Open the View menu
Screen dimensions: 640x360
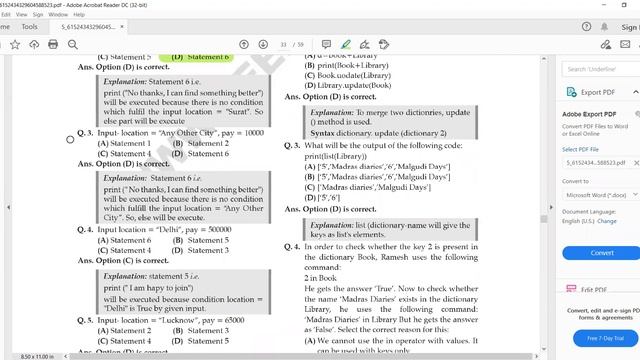click(22, 14)
